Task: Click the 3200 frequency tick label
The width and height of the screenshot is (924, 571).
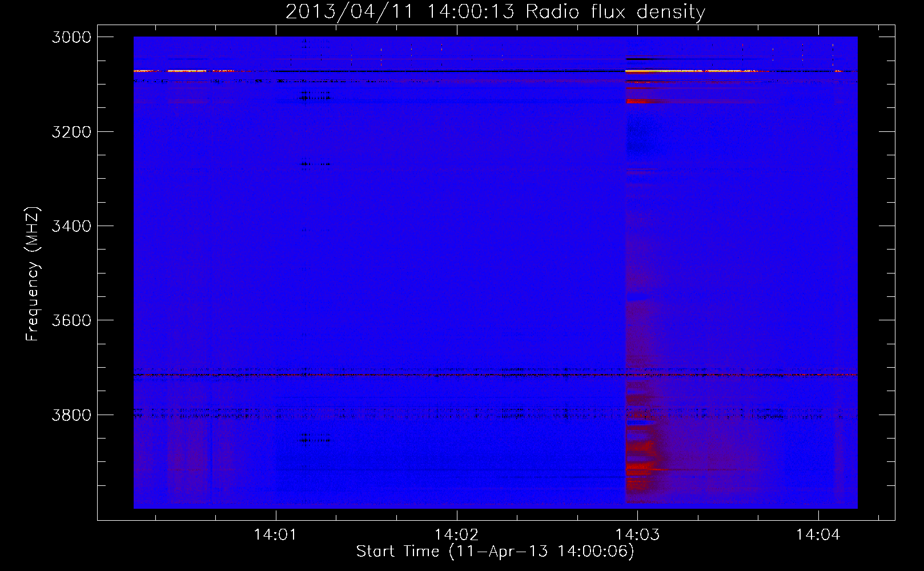Action: tap(71, 132)
